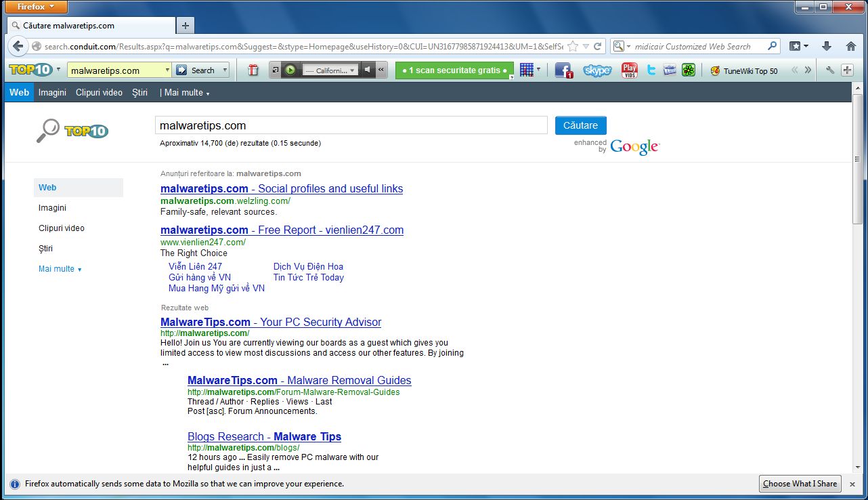The height and width of the screenshot is (500, 868).
Task: Open the green flower ICQ icon
Action: click(689, 70)
